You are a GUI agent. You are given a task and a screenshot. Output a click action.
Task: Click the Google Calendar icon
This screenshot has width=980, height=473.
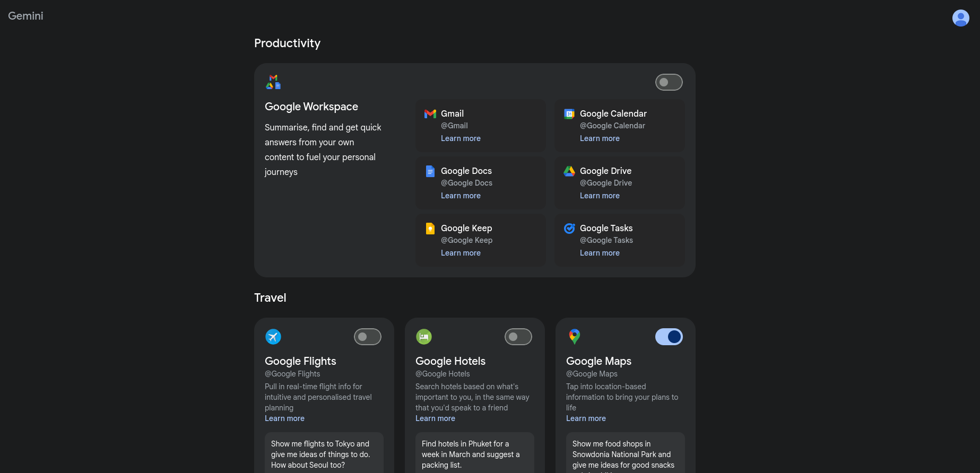coord(569,114)
